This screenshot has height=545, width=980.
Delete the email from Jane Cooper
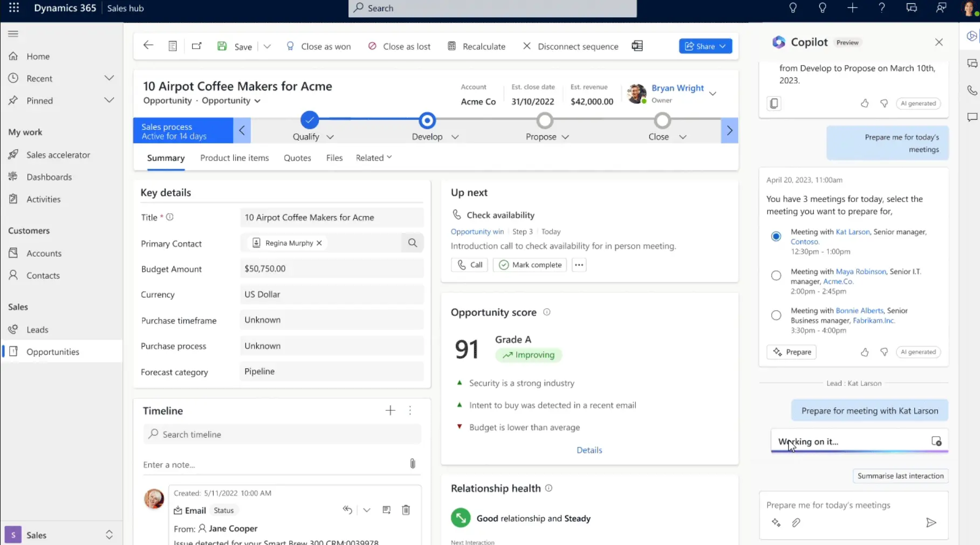click(x=406, y=510)
